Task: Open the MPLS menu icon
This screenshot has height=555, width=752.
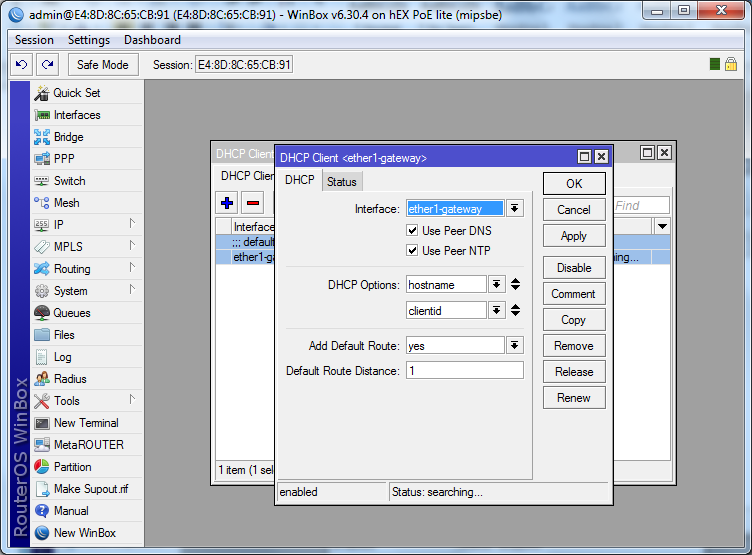Action: [42, 247]
